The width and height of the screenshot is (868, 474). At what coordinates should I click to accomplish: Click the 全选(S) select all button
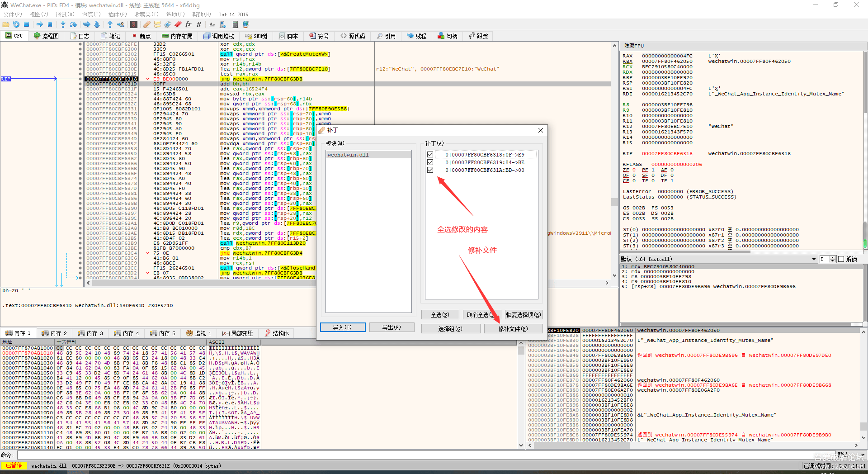coord(440,315)
